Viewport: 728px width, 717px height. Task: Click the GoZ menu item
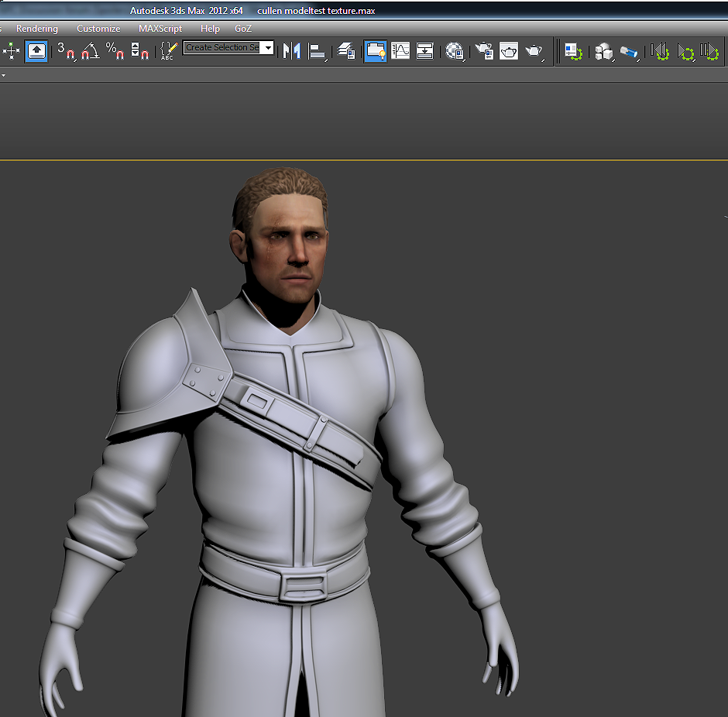[x=243, y=29]
